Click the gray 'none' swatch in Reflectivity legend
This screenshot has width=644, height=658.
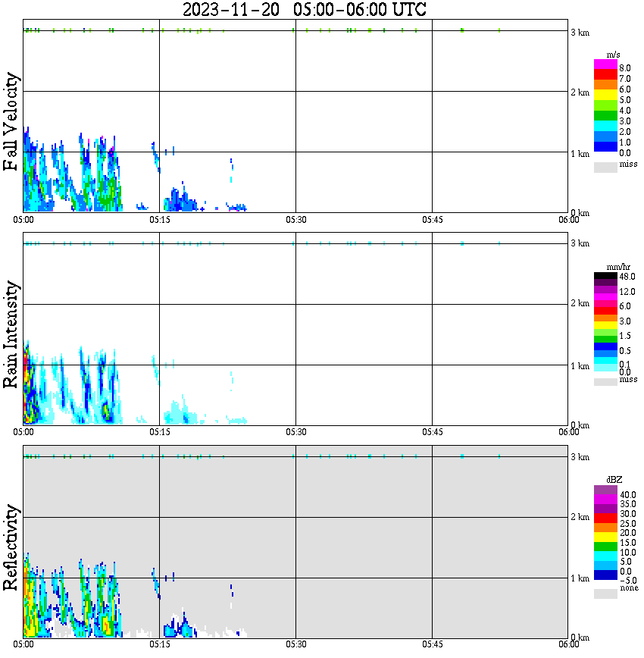click(x=605, y=594)
